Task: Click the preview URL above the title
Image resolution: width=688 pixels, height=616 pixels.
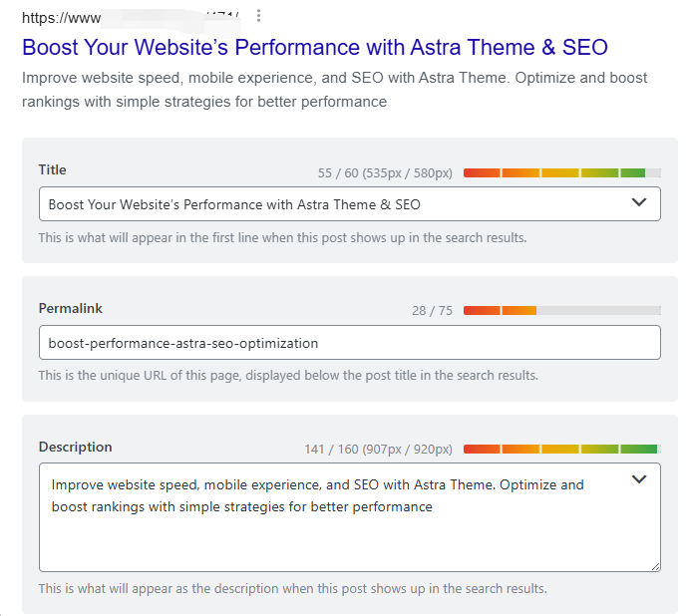Action: click(130, 17)
